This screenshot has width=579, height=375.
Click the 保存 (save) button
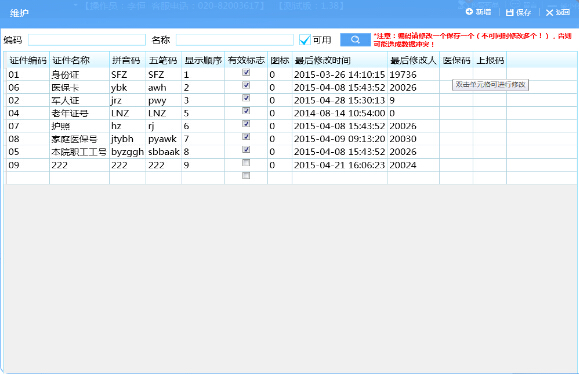pos(518,13)
